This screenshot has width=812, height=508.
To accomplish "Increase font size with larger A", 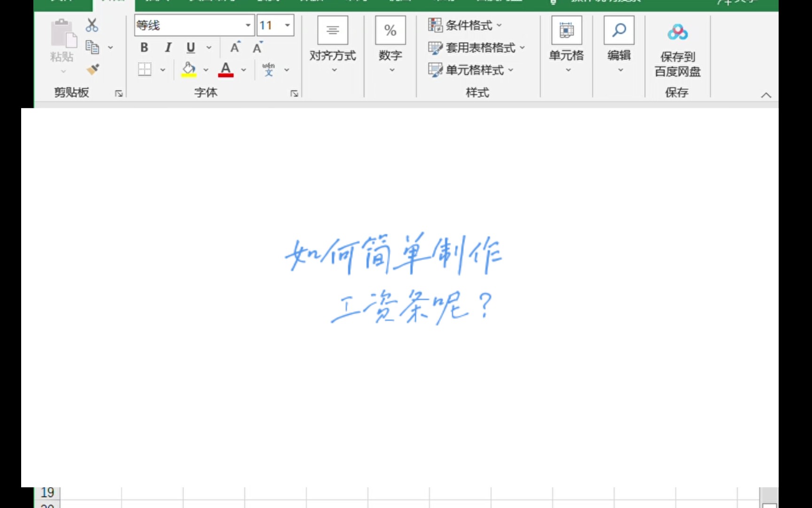I will point(235,47).
